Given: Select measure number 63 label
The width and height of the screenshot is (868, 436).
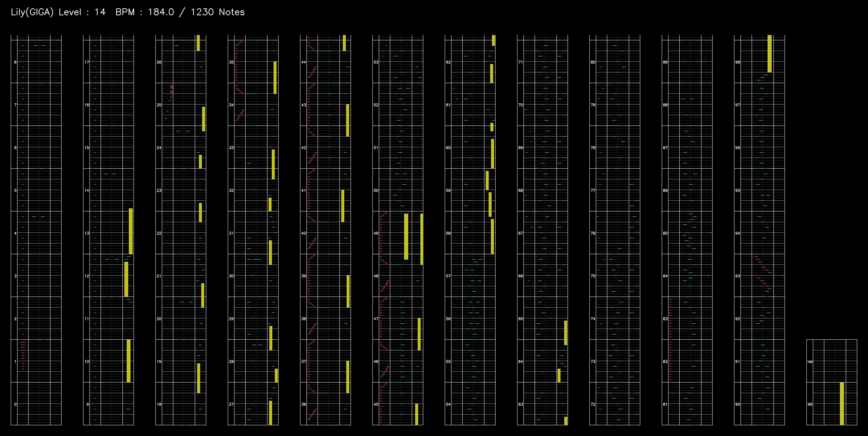Looking at the screenshot, I should 521,404.
